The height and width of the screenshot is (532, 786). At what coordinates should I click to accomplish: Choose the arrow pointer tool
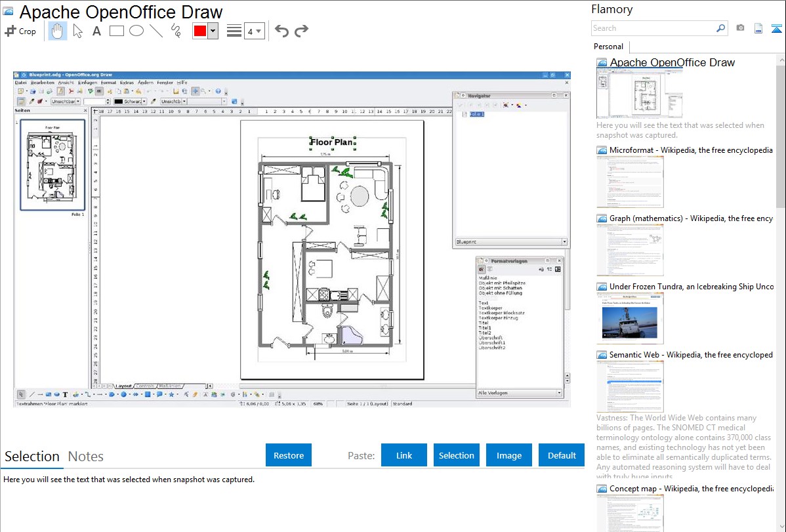click(77, 31)
